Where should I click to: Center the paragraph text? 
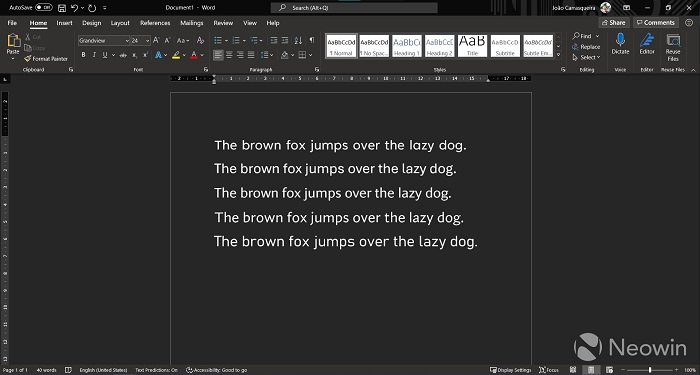point(229,55)
